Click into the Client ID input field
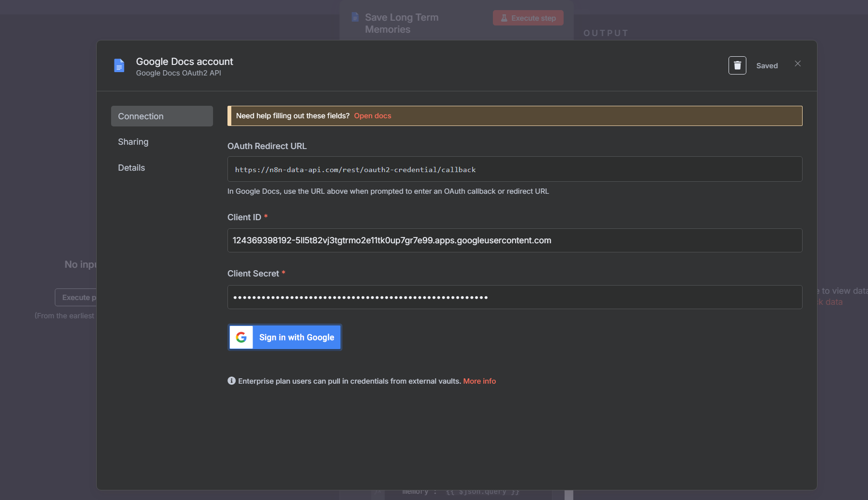The width and height of the screenshot is (868, 500). coord(514,240)
